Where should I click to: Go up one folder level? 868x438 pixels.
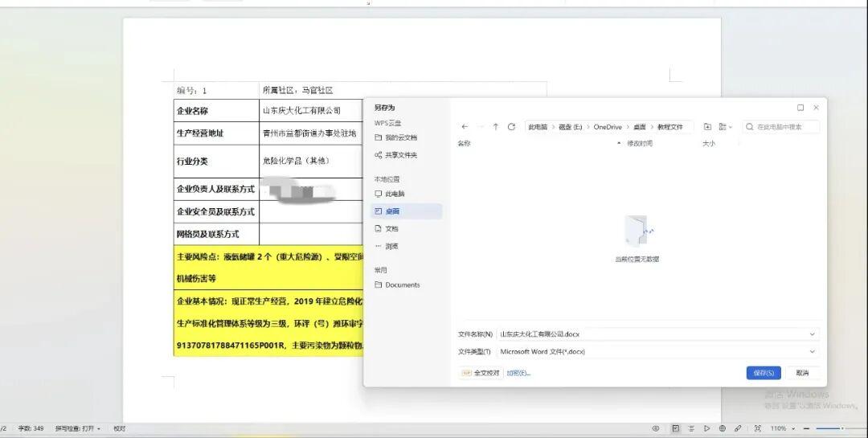click(x=495, y=127)
